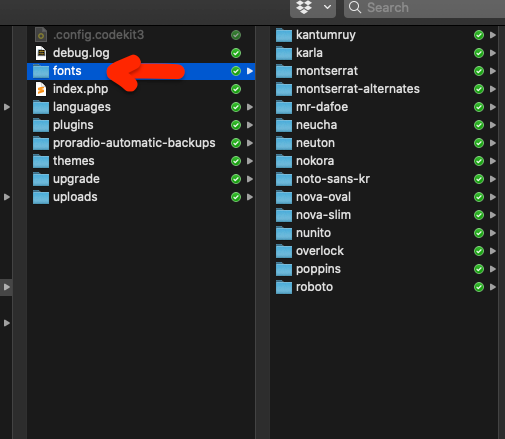
Task: Click the roboto folder icon
Action: pyautogui.click(x=284, y=287)
